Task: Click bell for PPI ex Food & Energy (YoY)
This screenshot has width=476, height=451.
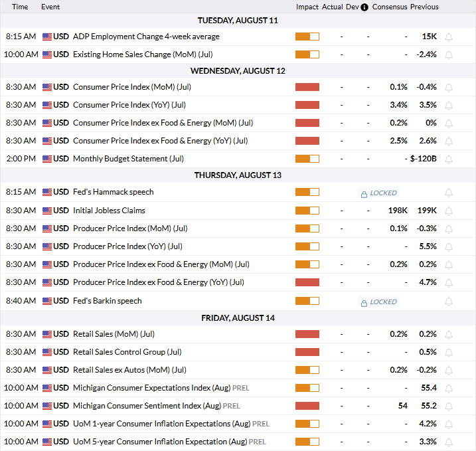Action: coord(449,283)
